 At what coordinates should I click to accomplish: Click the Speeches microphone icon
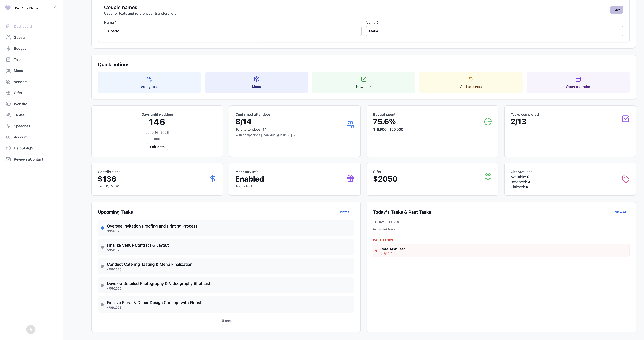(x=8, y=126)
